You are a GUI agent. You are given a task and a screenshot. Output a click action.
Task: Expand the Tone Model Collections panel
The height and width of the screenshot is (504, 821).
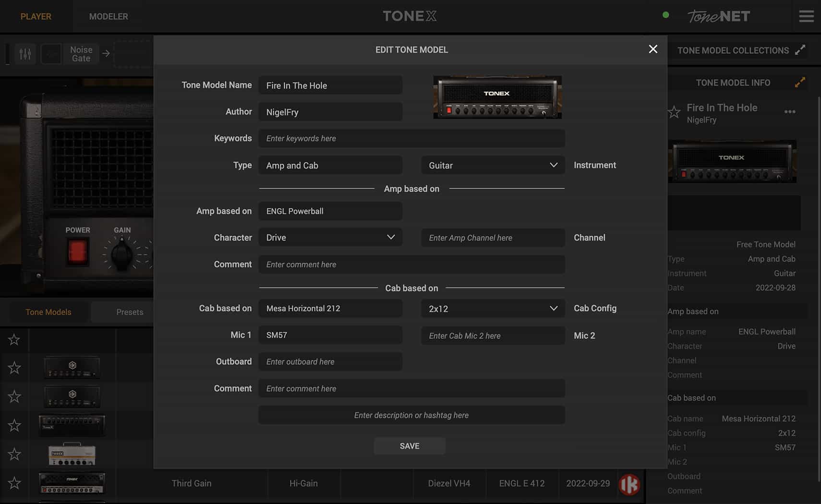800,49
